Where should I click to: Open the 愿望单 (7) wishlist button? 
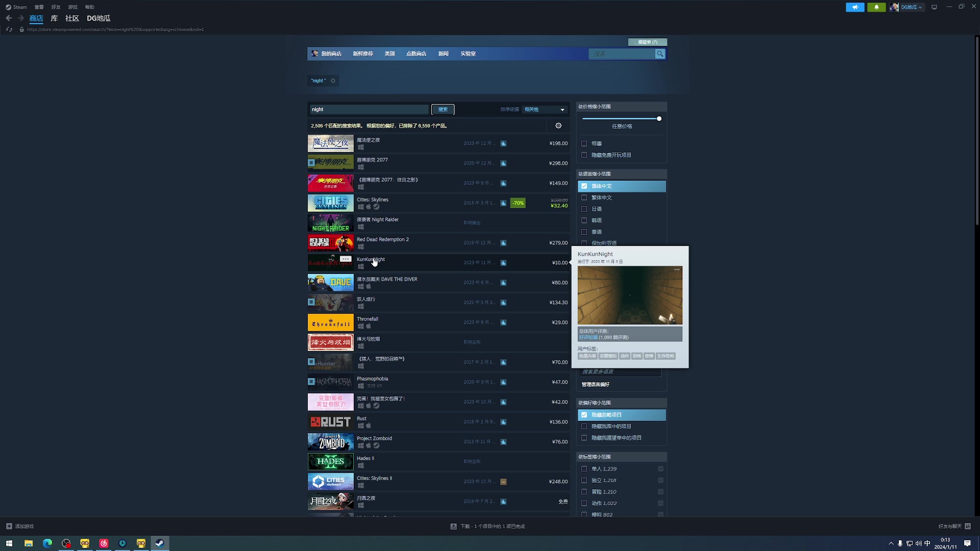(x=648, y=42)
